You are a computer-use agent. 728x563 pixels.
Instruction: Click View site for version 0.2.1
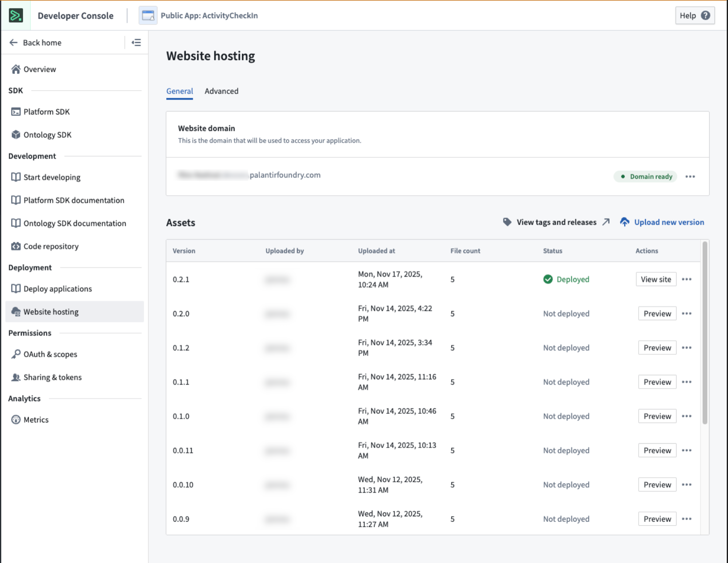pyautogui.click(x=656, y=279)
